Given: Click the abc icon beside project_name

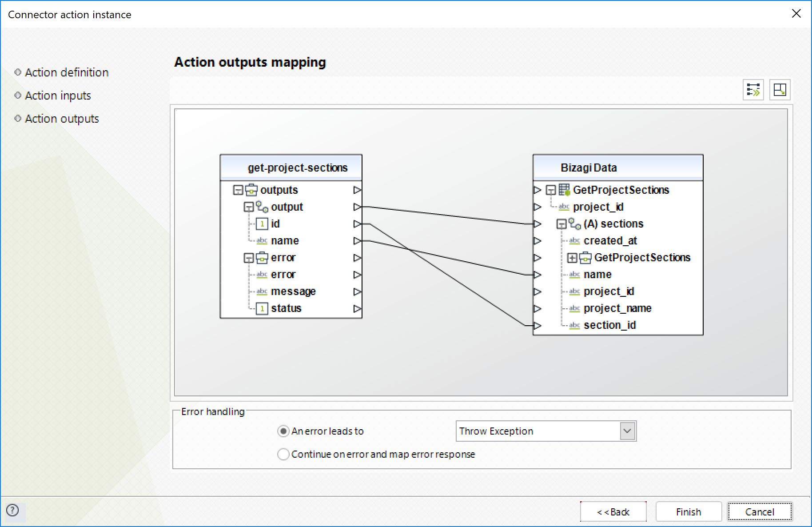Looking at the screenshot, I should tap(575, 308).
